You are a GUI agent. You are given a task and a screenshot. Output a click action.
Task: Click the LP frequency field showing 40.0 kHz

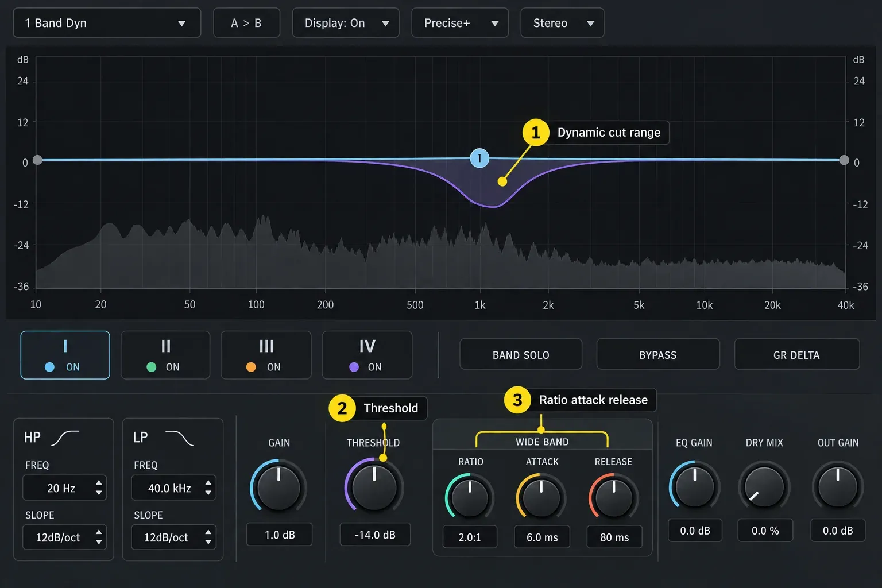click(173, 488)
